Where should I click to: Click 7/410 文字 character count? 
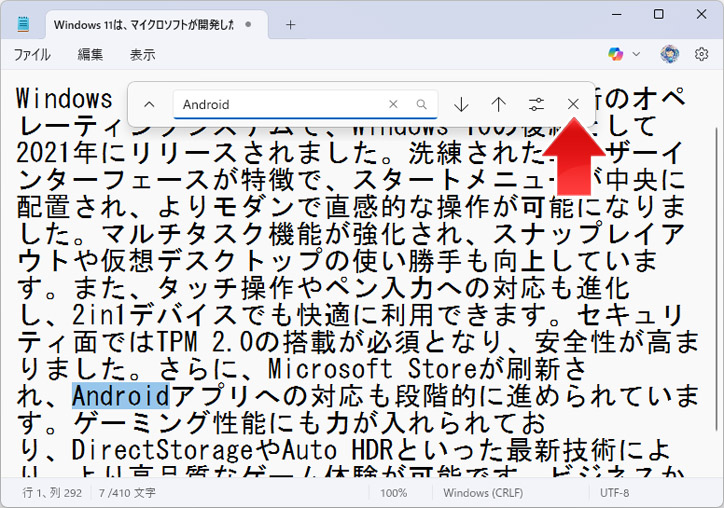tap(127, 493)
